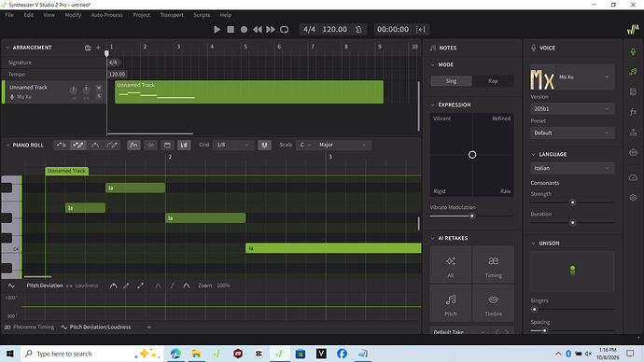644x362 pixels.
Task: Select Rap mode
Action: click(493, 81)
